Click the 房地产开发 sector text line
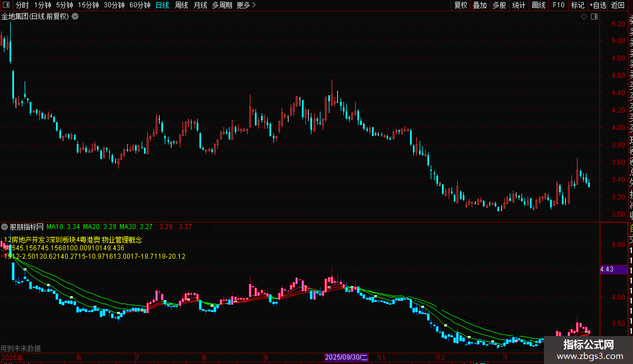633x364 pixels. tap(73, 240)
